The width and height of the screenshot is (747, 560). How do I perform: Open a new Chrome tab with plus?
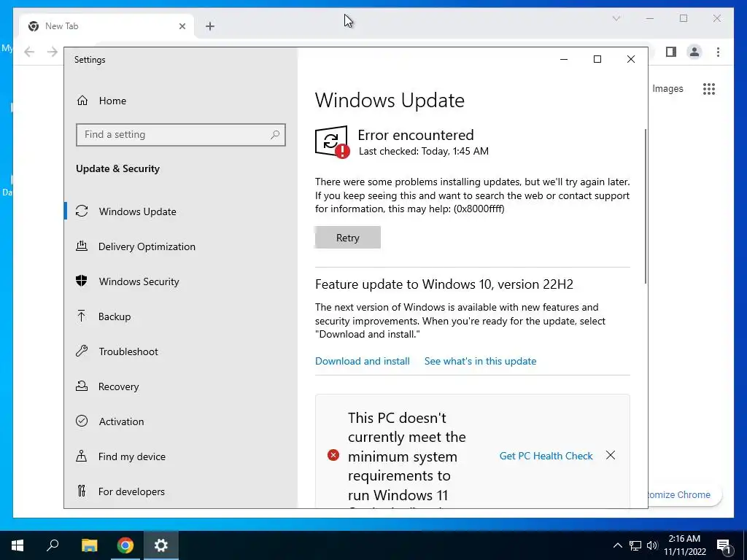point(210,26)
